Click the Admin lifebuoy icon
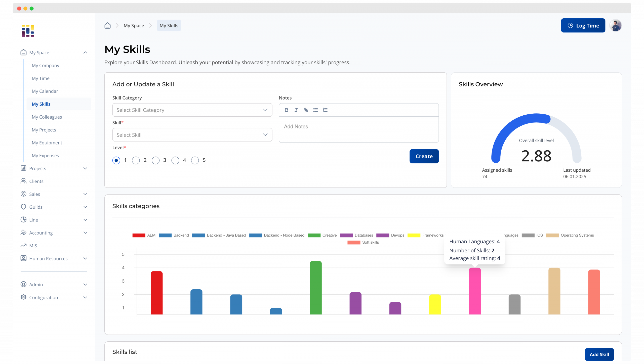This screenshot has width=644, height=364. 23,284
